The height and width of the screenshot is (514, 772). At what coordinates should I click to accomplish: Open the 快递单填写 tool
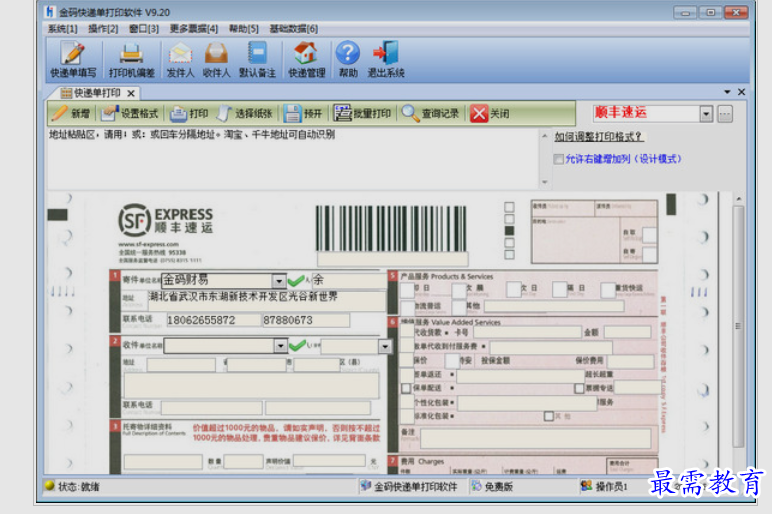tap(73, 60)
